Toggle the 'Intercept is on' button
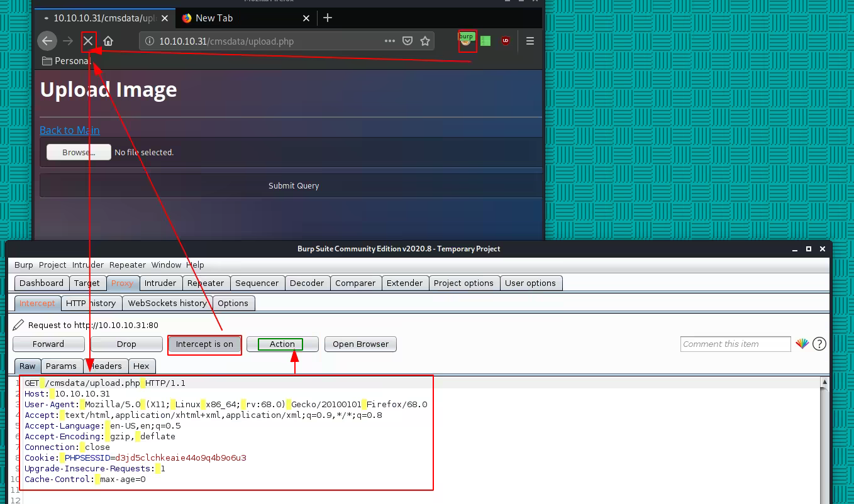The width and height of the screenshot is (854, 504). pyautogui.click(x=204, y=344)
